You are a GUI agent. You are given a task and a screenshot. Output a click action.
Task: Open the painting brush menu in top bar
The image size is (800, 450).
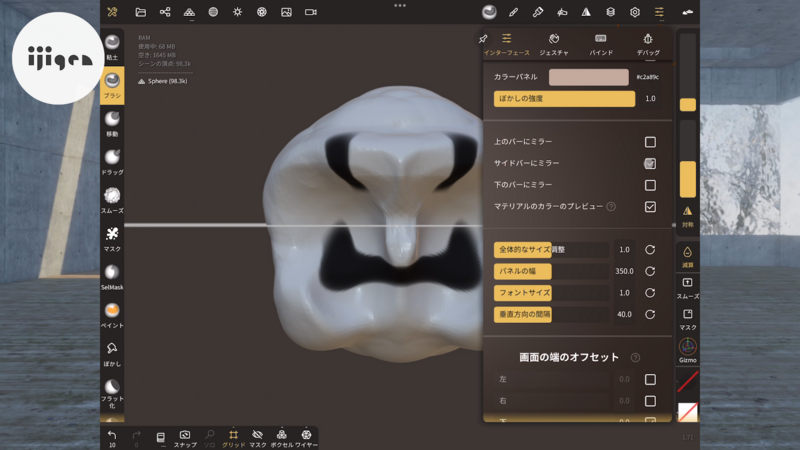(x=538, y=12)
